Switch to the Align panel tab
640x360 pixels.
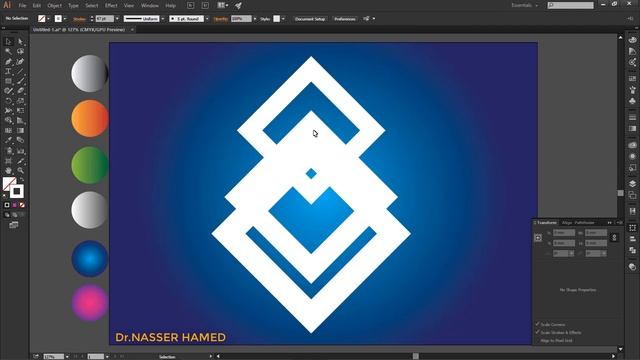[567, 222]
